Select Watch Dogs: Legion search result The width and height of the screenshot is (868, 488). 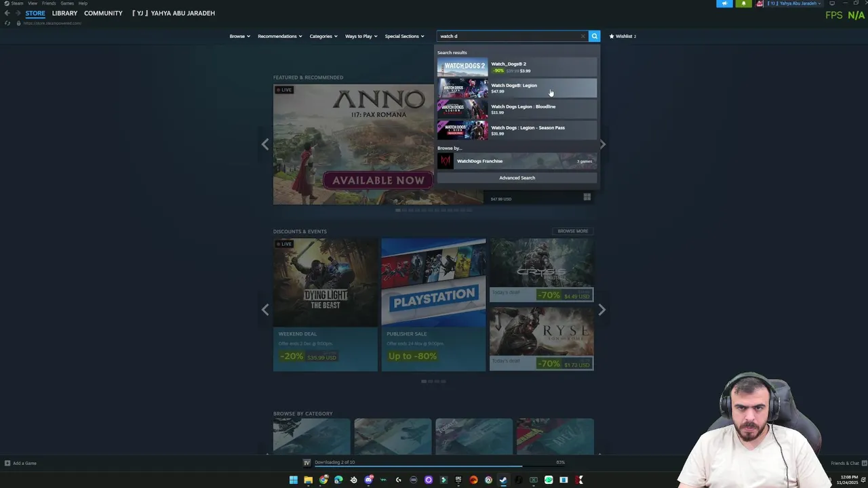click(517, 88)
